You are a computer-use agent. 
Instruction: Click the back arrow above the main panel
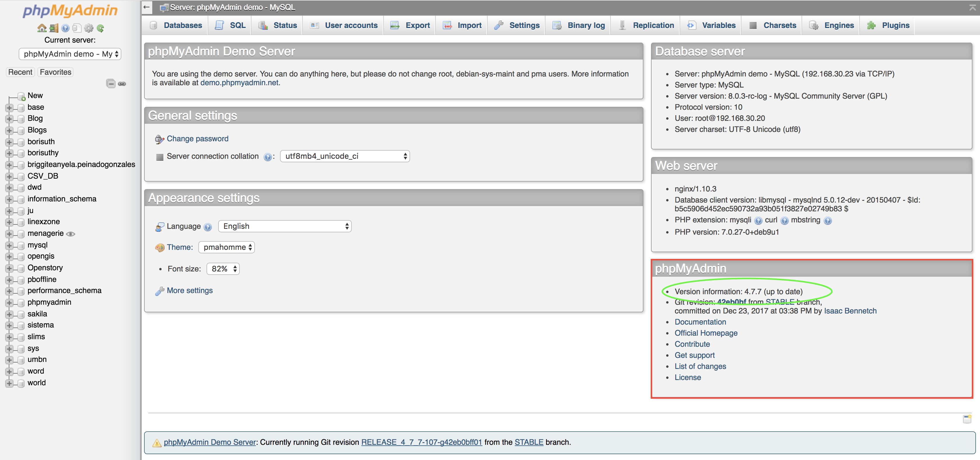tap(146, 7)
